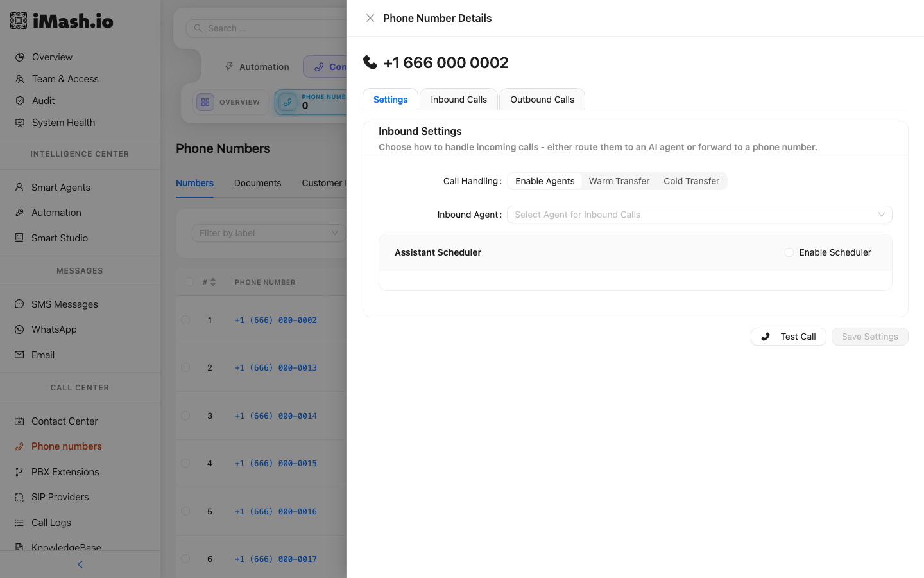Viewport: 924px width, 578px height.
Task: Collapse the sidebar with the left chevron
Action: [80, 565]
